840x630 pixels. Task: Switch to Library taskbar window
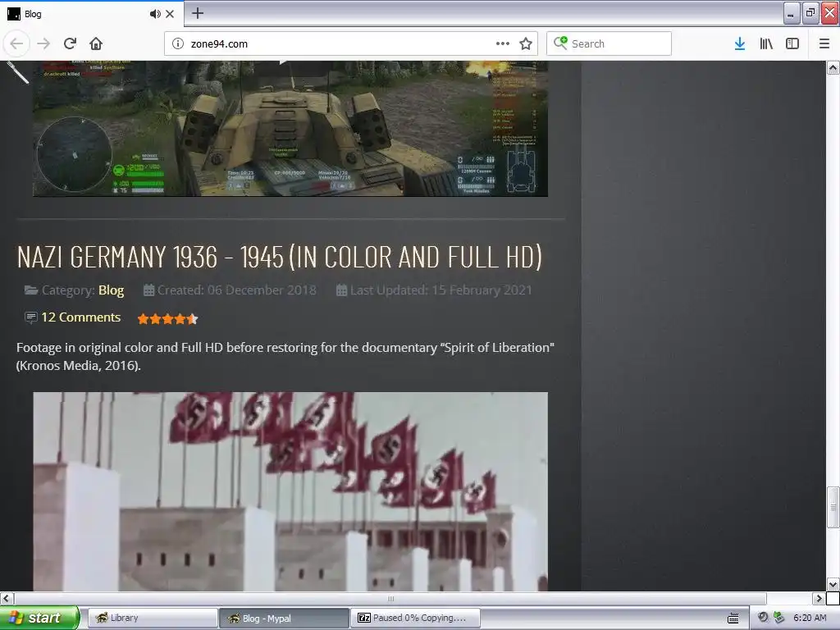153,618
